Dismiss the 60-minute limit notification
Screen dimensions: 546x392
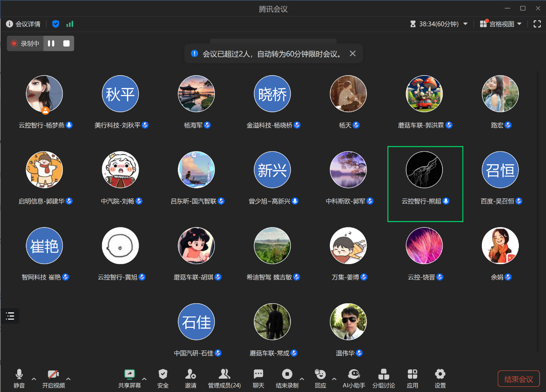click(x=353, y=53)
